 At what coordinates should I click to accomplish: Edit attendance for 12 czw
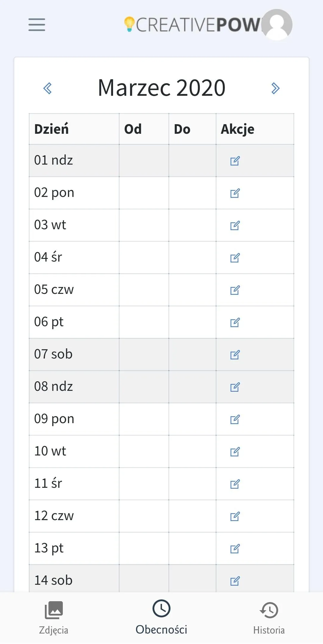(235, 516)
